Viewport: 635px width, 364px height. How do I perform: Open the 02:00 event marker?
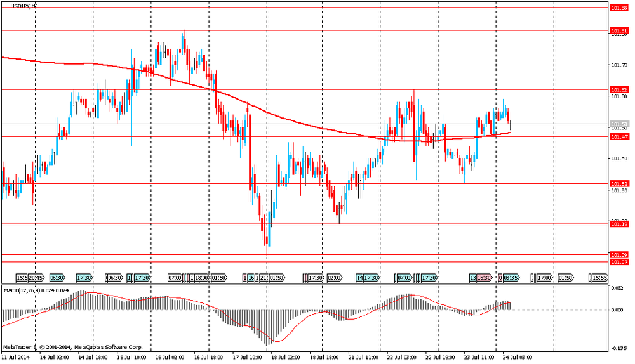(335, 278)
